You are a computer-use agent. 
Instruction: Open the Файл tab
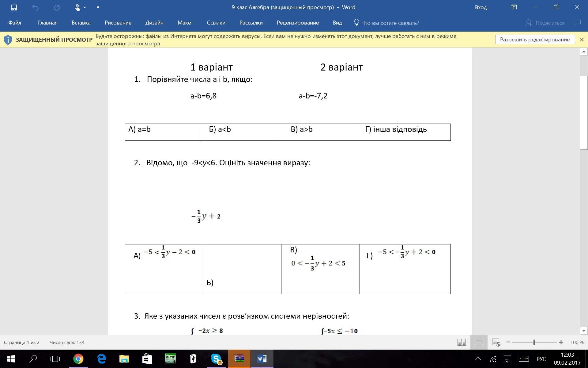click(15, 23)
